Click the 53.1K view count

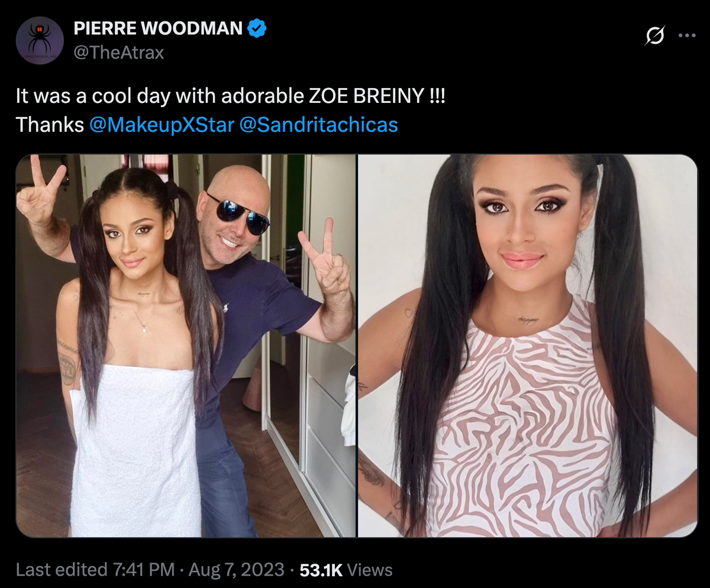[x=321, y=570]
